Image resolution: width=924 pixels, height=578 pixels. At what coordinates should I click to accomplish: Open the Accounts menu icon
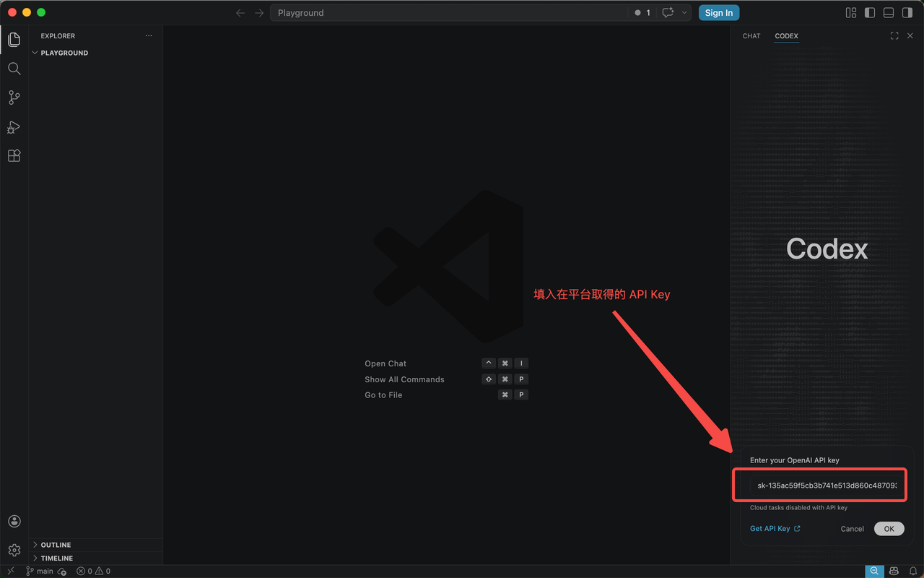coord(14,522)
